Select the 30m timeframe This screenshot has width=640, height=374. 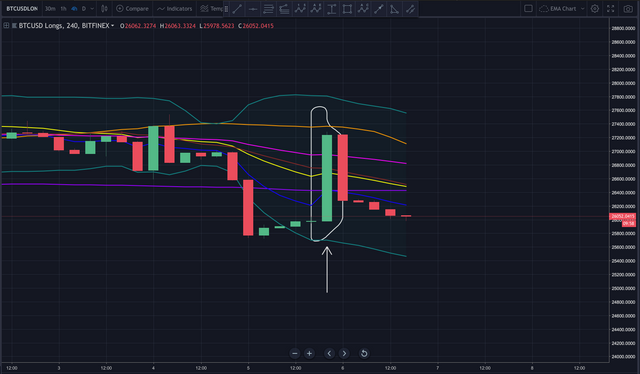click(50, 9)
